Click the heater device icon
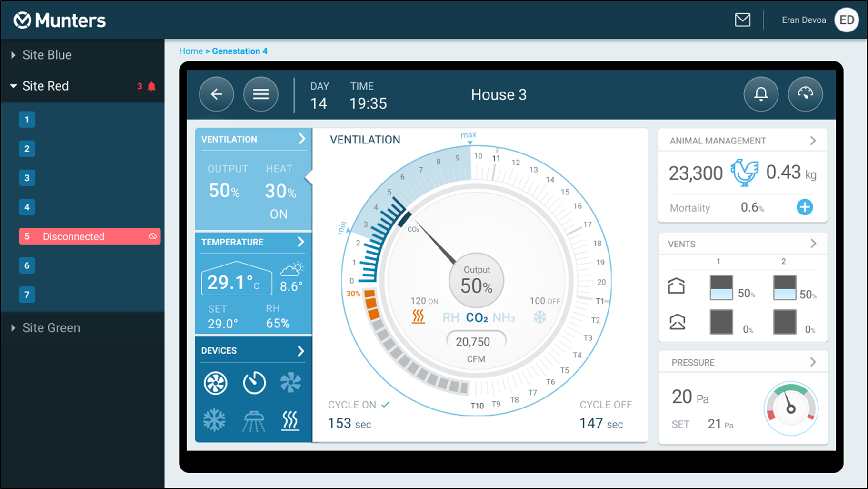The height and width of the screenshot is (489, 868). [x=291, y=421]
